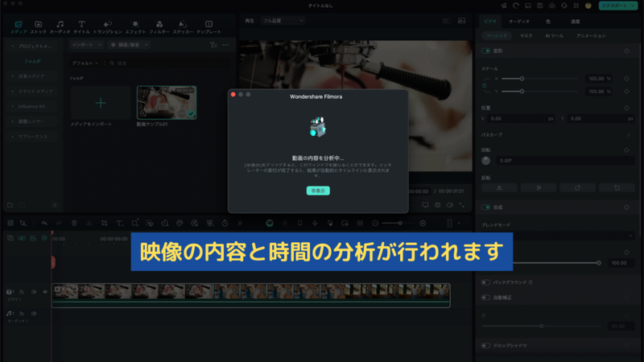Click the メディアをインポート plus tile
This screenshot has width=644, height=362.
(x=101, y=103)
